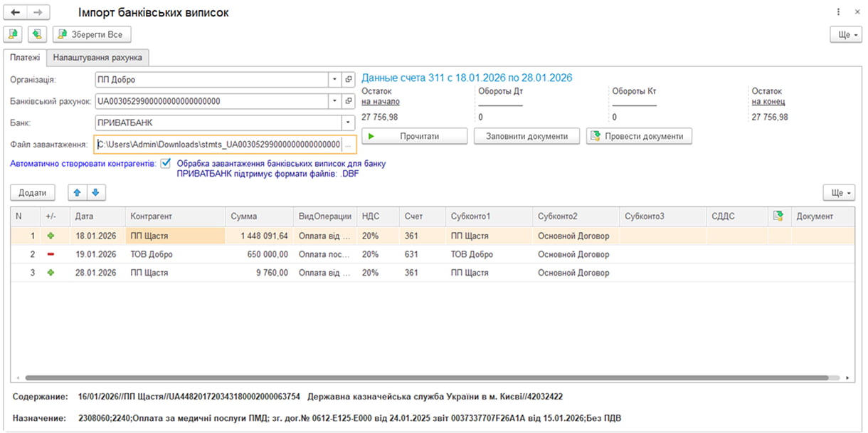Expand the Банк dropdown showing ПРИВАТБАНК
The height and width of the screenshot is (433, 868).
click(348, 122)
